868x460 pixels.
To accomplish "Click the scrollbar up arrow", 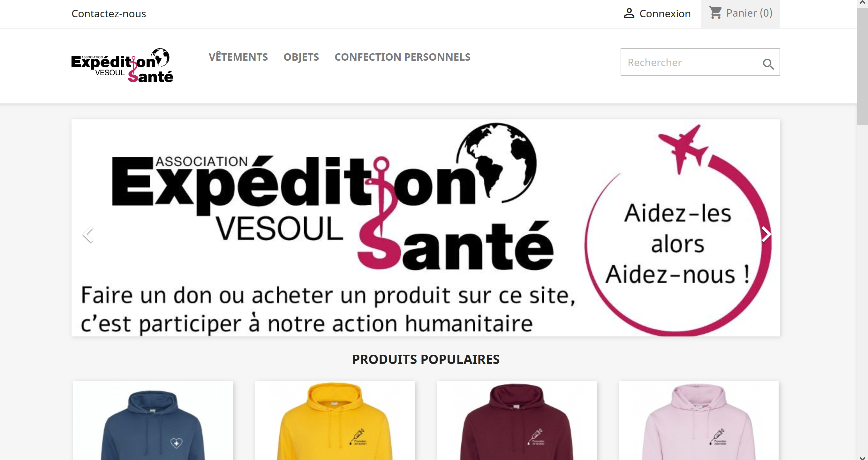I will coord(862,3).
